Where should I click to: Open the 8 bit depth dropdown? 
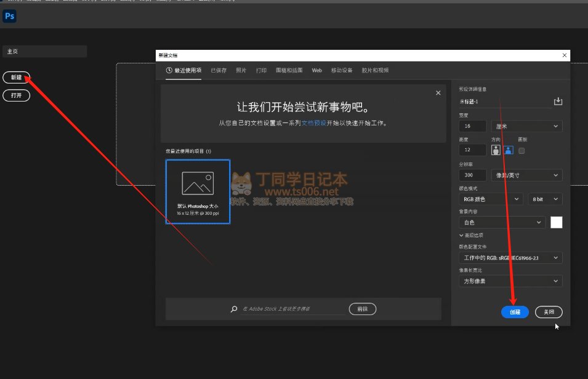click(x=545, y=199)
